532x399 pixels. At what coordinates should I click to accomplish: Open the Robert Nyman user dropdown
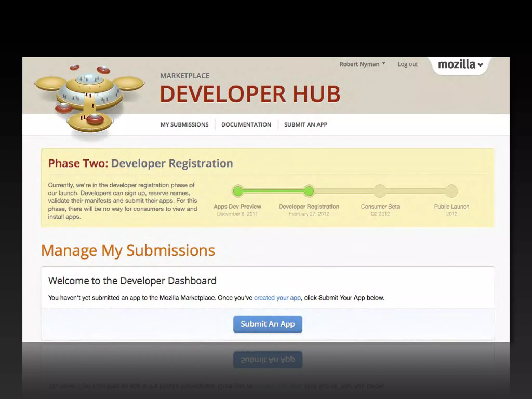click(x=360, y=64)
